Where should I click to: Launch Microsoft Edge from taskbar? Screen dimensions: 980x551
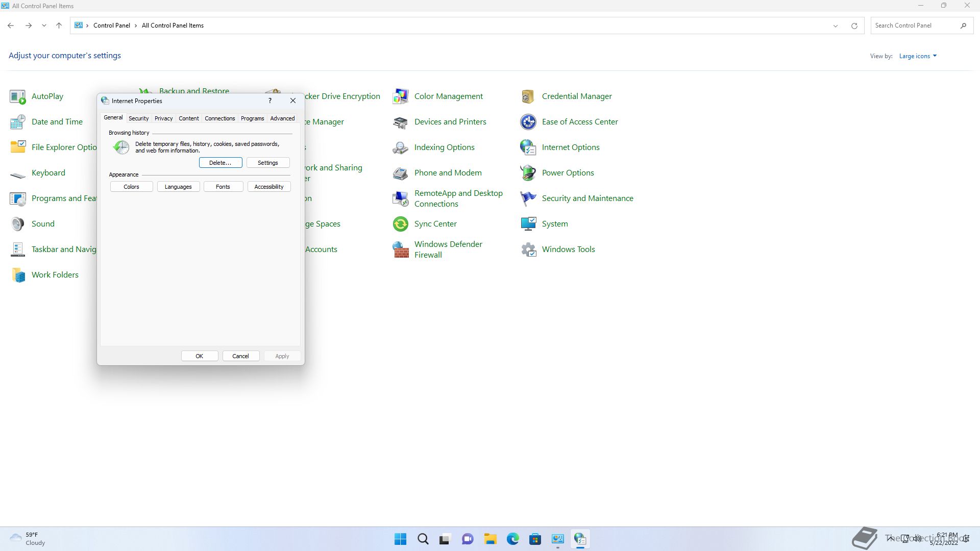(513, 539)
